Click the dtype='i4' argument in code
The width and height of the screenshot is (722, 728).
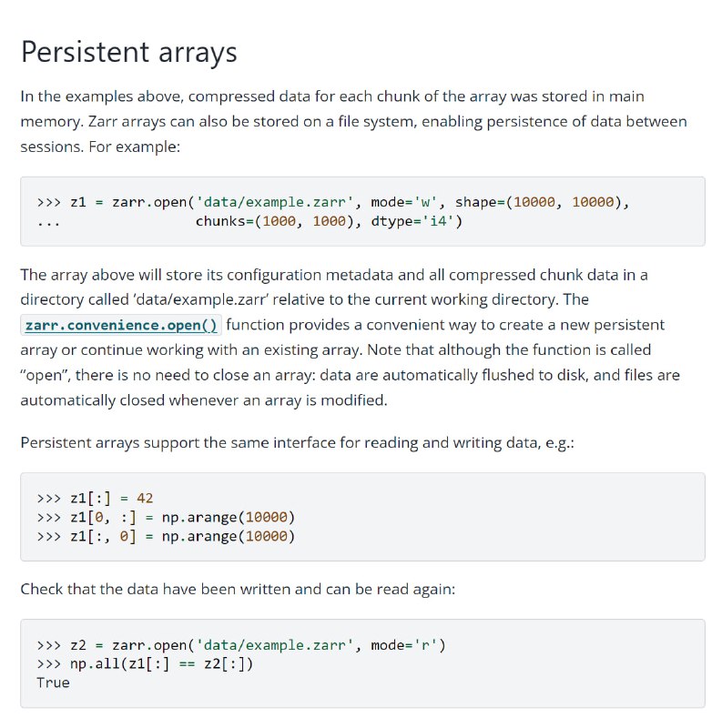click(417, 221)
